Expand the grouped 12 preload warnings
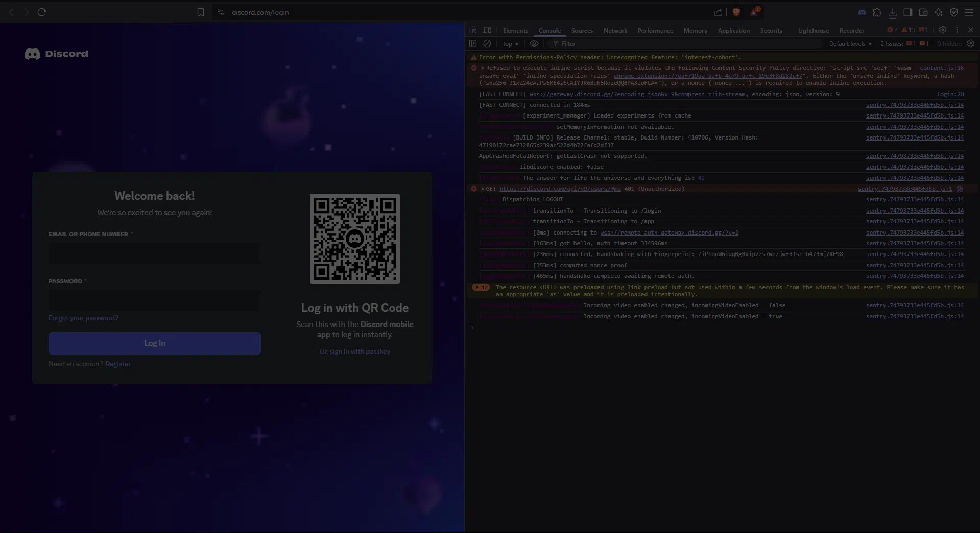Screen dimensions: 980x533 (481, 287)
